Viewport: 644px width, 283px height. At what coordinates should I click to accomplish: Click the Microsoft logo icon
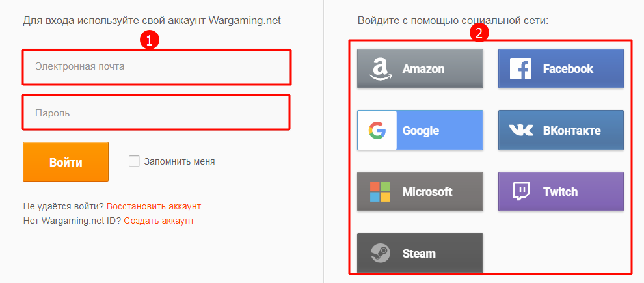pos(379,192)
